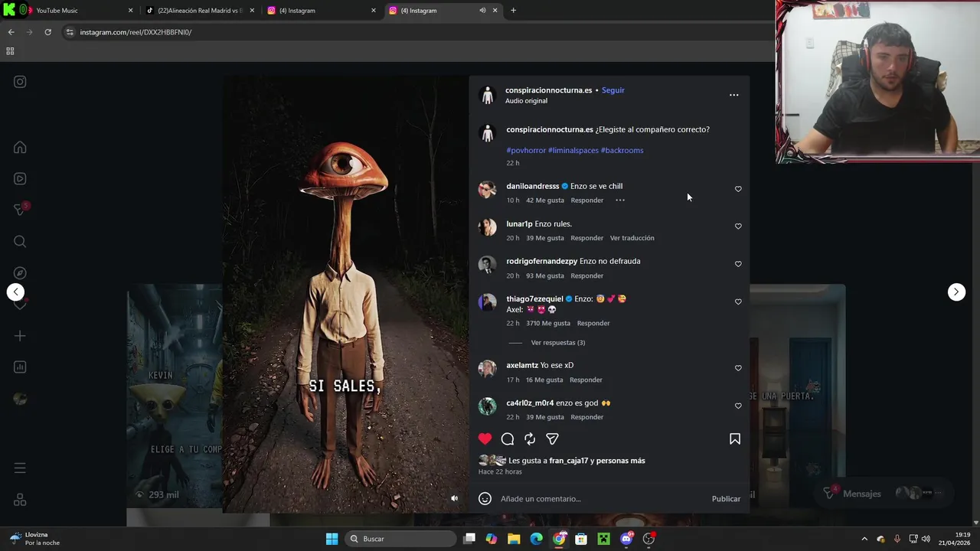Open the emoji picker in the comment box
Viewport: 980px width, 551px height.
(485, 499)
